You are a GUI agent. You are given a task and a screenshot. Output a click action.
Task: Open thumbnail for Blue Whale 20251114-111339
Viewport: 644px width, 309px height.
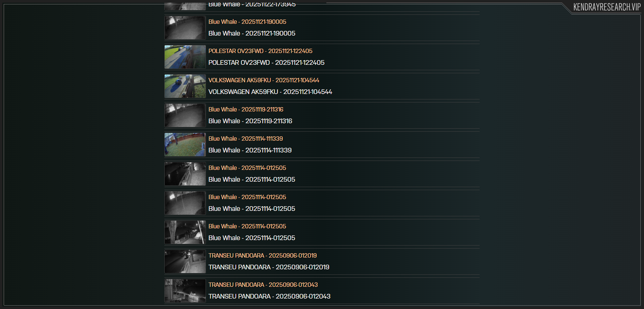(185, 145)
